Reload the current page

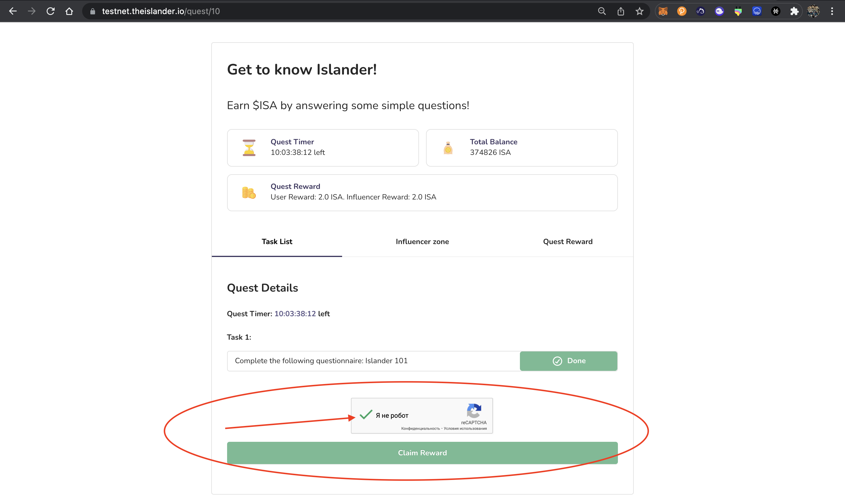pos(50,11)
